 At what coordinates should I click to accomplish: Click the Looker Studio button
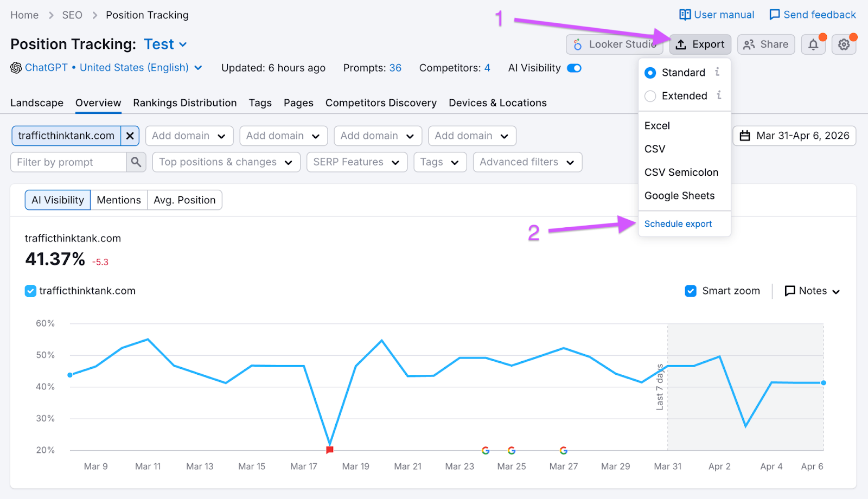click(x=614, y=44)
